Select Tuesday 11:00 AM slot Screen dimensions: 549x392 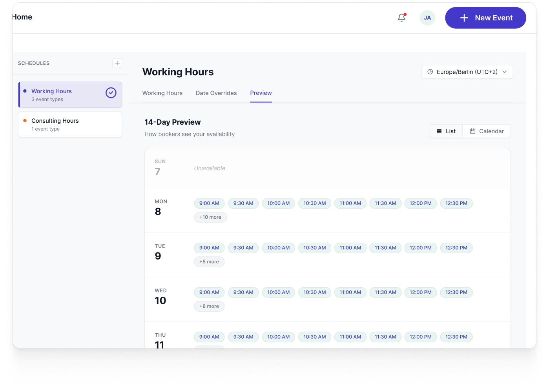click(350, 248)
